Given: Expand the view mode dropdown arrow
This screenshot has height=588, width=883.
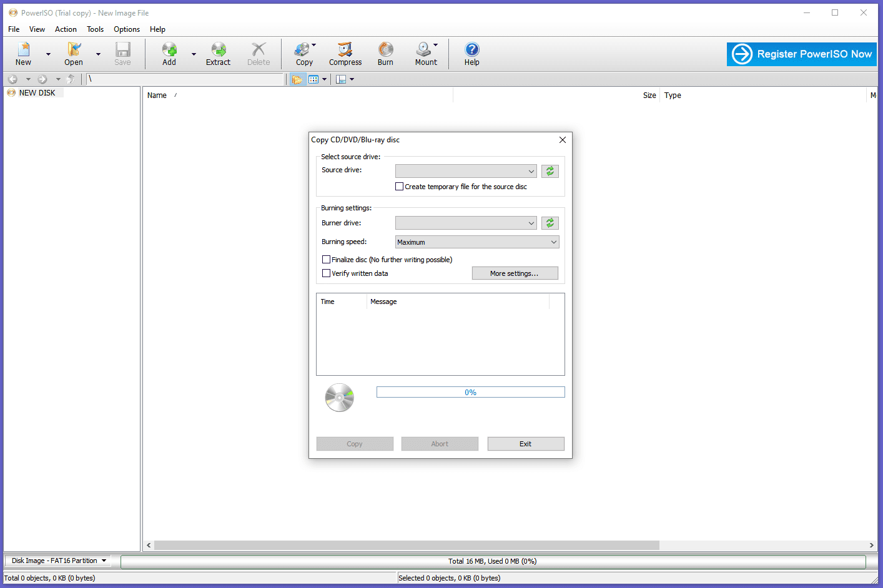Looking at the screenshot, I should [325, 79].
